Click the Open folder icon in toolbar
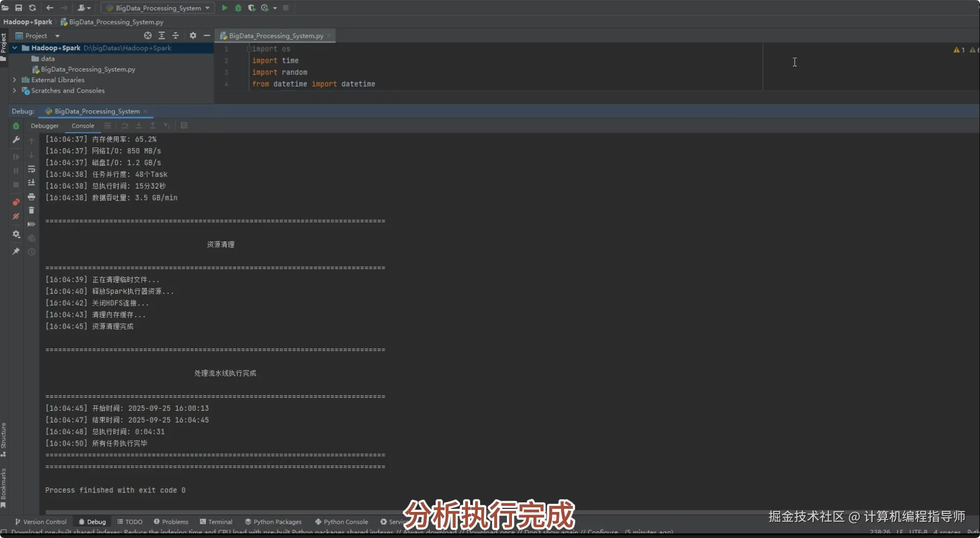The height and width of the screenshot is (538, 980). [5, 8]
